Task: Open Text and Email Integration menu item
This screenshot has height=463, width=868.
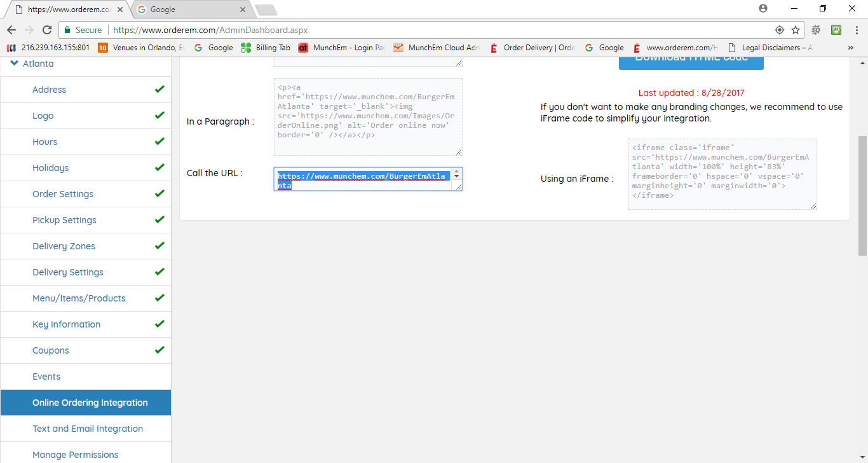Action: (x=88, y=429)
